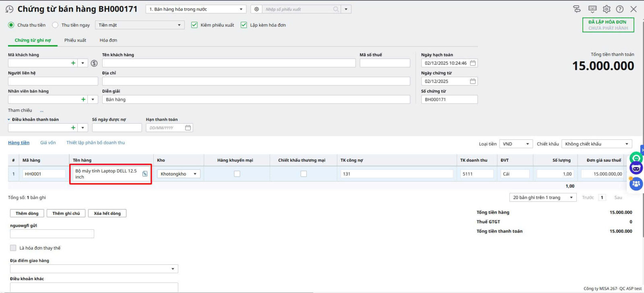Open calendar picker for Ngày hạch toán
Screen dimensions: 644x293
click(473, 63)
